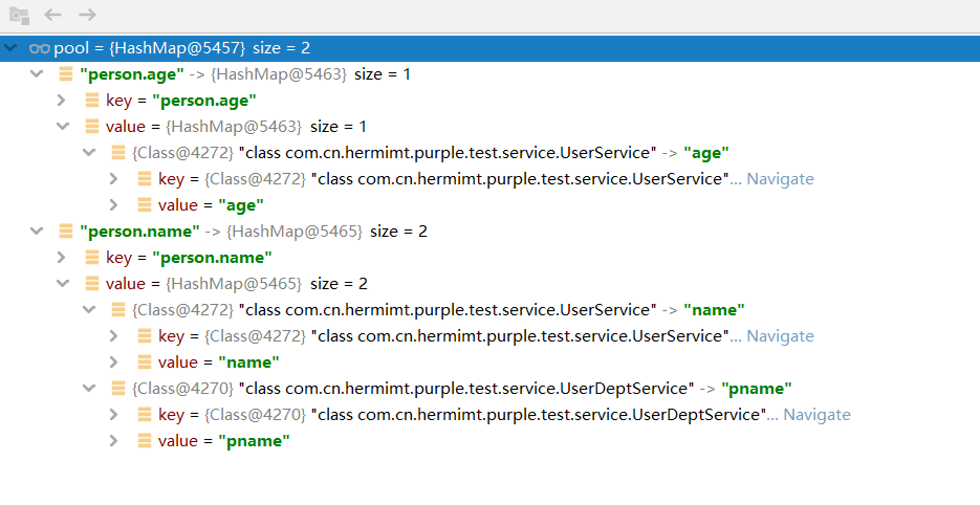Screen dimensions: 980x505
Task: Click the folder settings icon in toolbar
Action: click(20, 16)
